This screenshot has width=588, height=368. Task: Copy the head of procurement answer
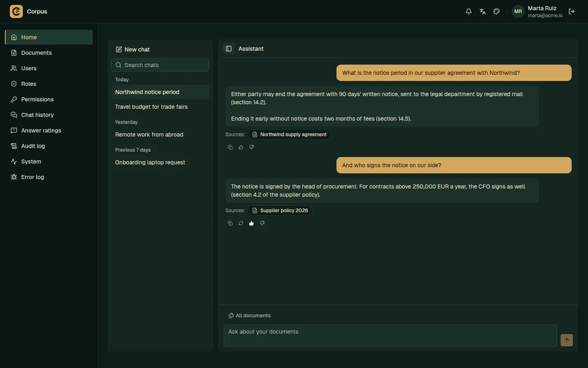click(x=230, y=223)
